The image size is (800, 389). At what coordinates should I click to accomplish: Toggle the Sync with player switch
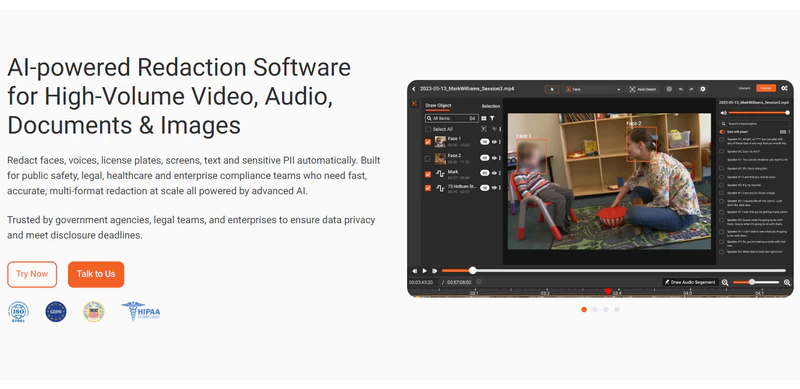[x=722, y=132]
